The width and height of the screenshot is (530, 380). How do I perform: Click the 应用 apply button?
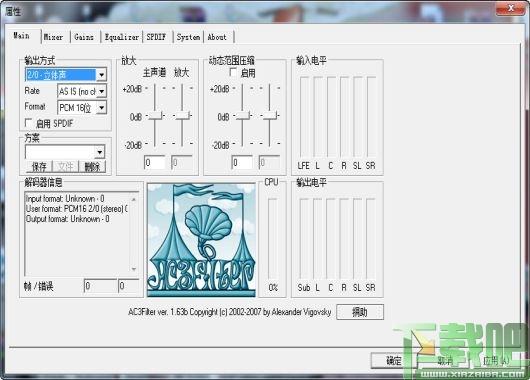click(x=496, y=361)
